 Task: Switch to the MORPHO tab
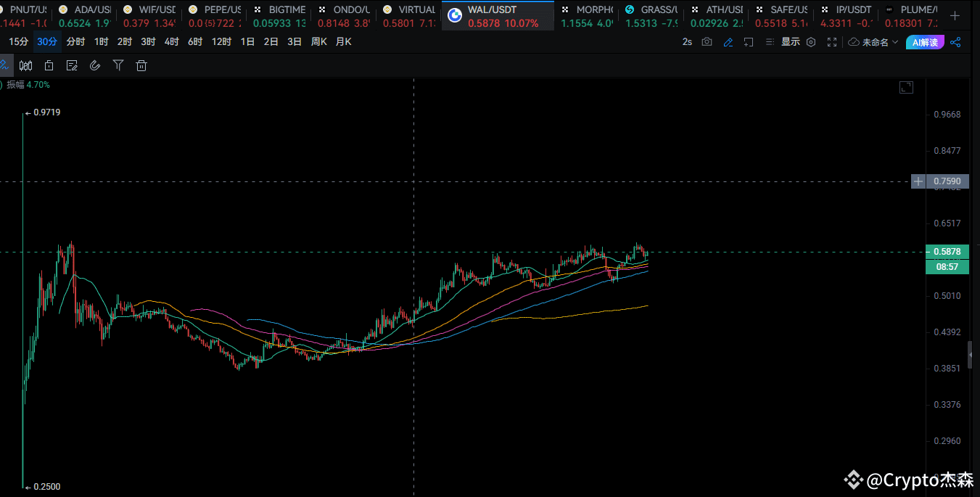tap(587, 16)
